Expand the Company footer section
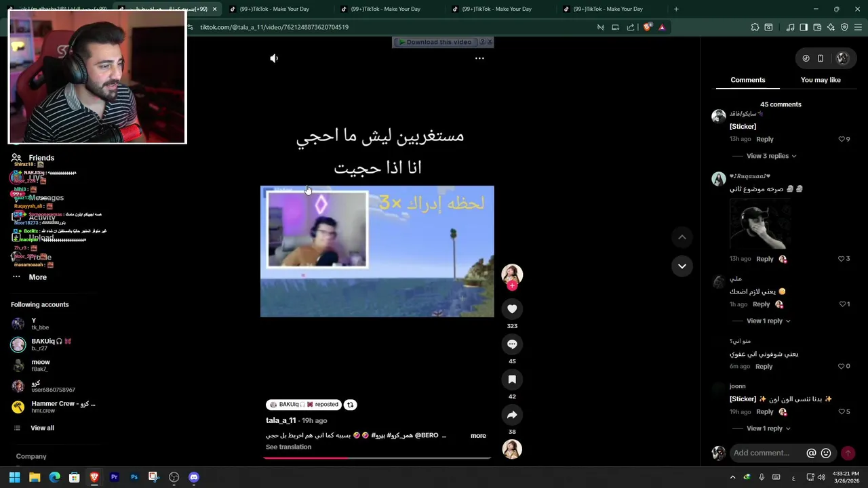868x488 pixels. [31, 457]
